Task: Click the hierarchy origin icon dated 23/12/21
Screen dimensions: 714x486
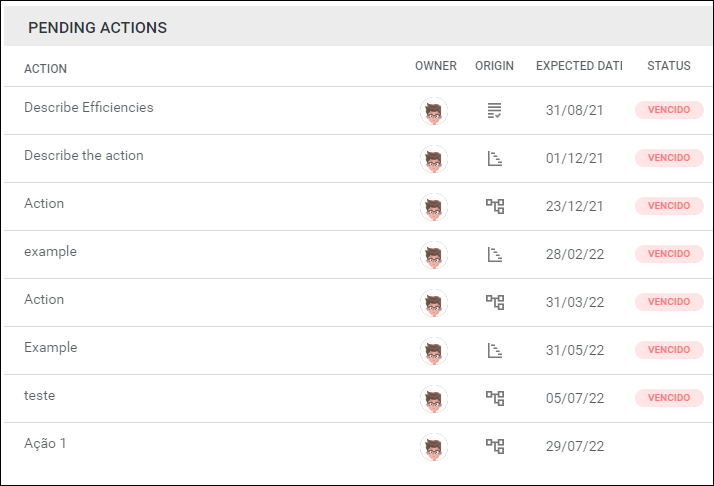Action: 495,206
